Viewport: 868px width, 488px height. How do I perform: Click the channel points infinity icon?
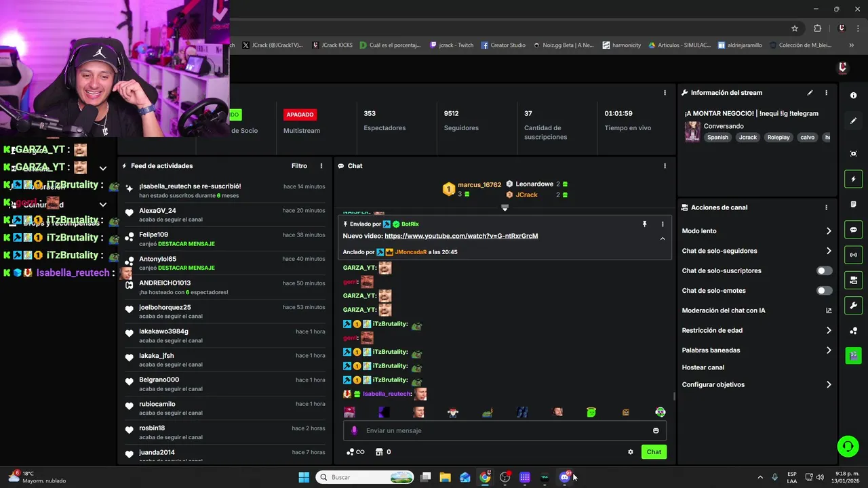(x=355, y=452)
